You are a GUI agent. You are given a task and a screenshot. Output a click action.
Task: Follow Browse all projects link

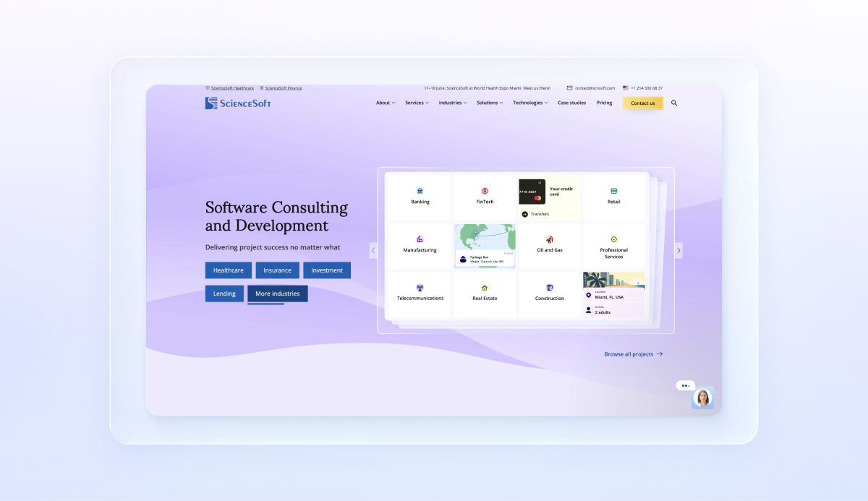pyautogui.click(x=634, y=354)
